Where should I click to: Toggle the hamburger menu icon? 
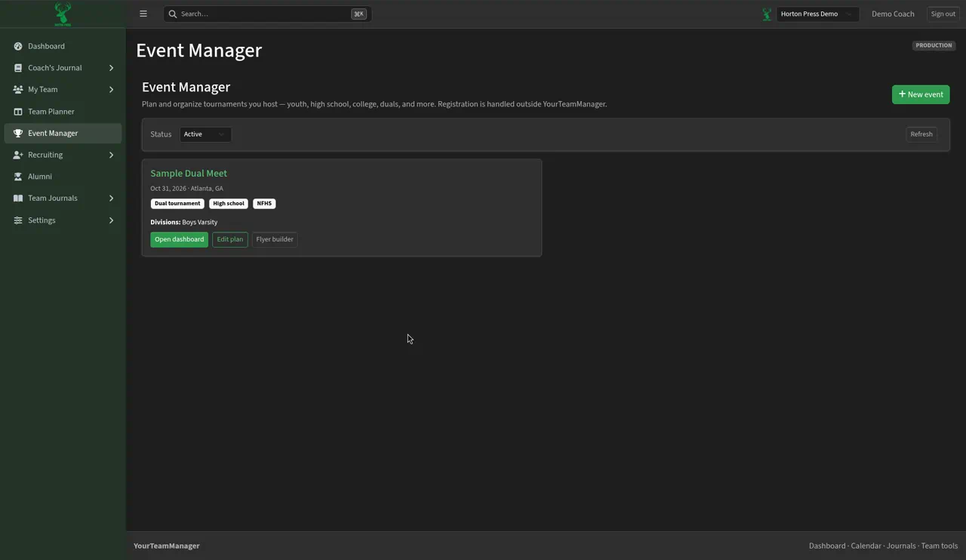tap(143, 14)
